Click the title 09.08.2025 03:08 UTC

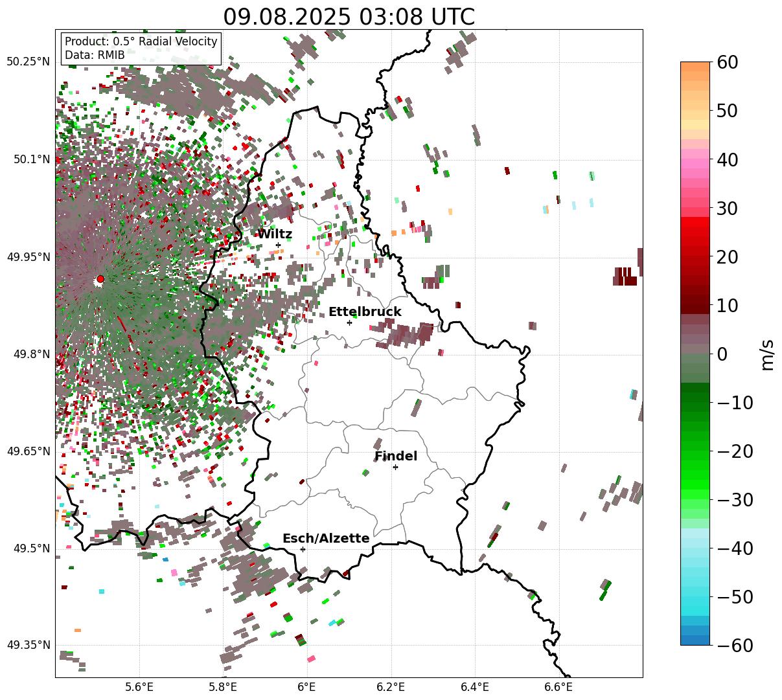[x=349, y=17]
